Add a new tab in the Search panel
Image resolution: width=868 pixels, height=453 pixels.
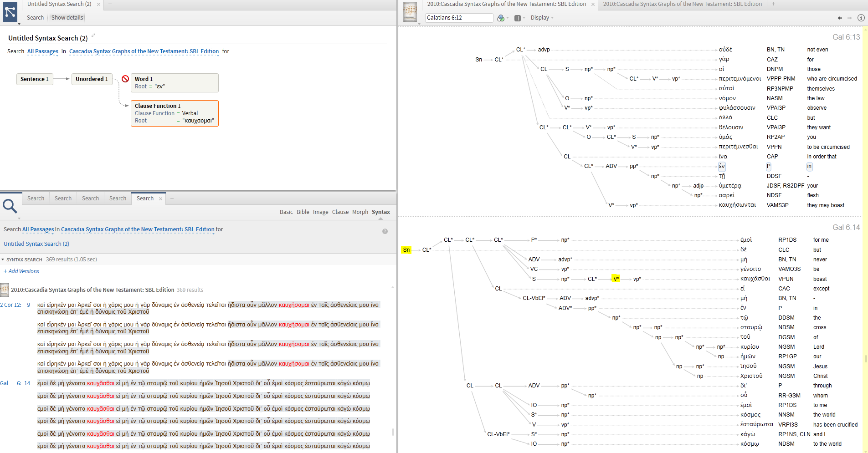172,199
